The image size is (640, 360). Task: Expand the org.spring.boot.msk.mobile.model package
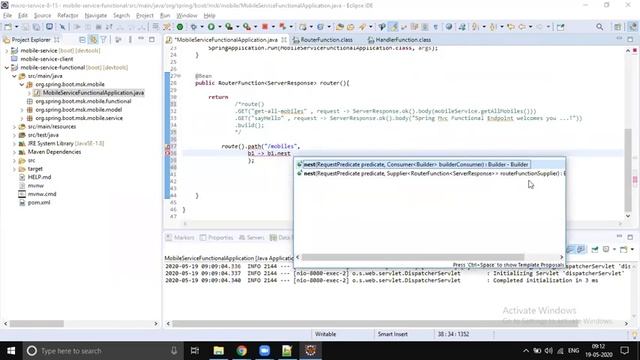click(x=22, y=110)
